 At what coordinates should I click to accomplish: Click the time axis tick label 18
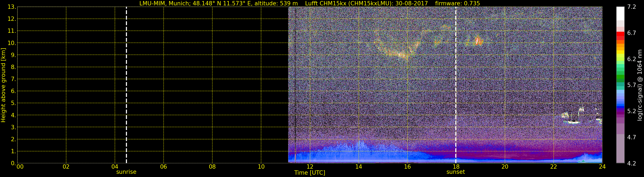[x=456, y=167]
